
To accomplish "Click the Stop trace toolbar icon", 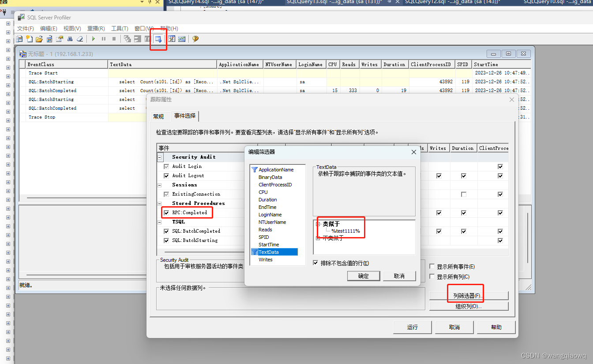I will [x=114, y=39].
